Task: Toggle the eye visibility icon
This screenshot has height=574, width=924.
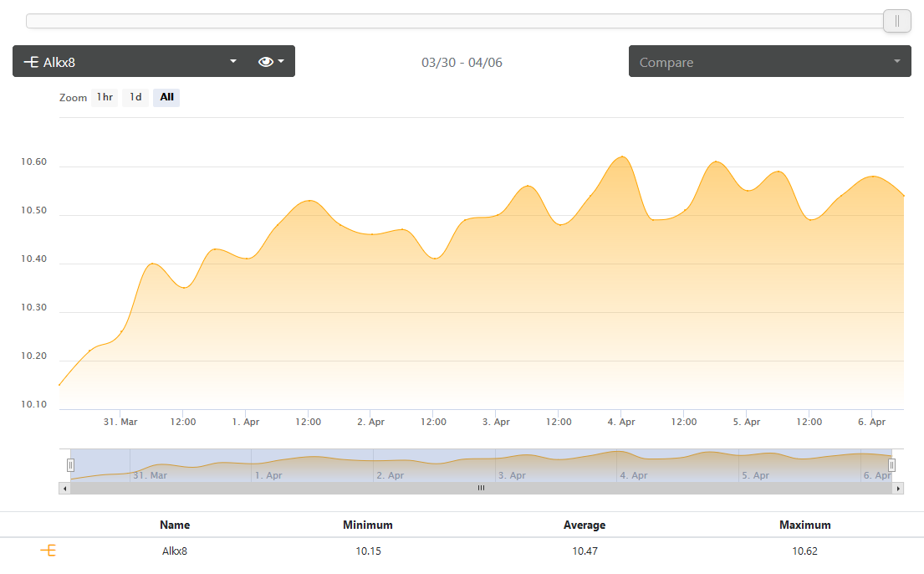Action: (x=265, y=61)
